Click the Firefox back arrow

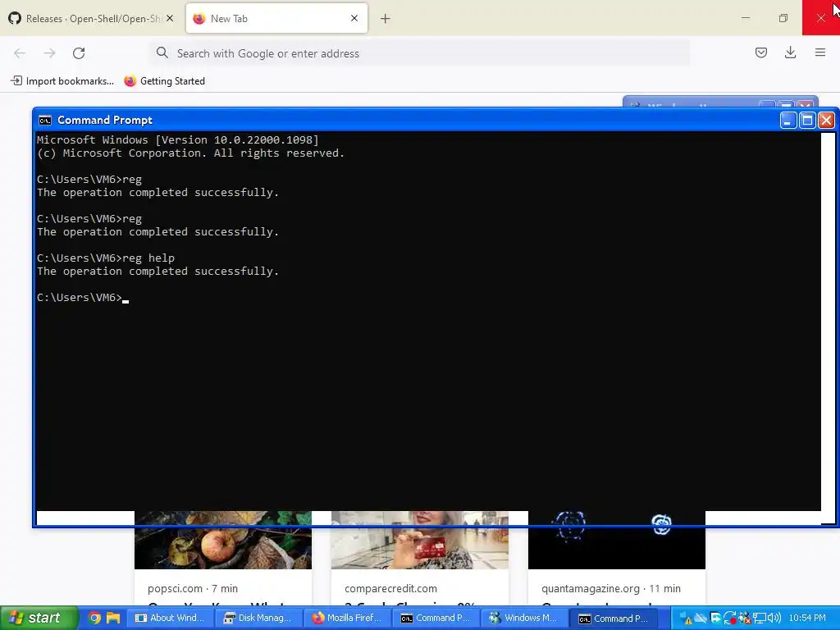(20, 53)
